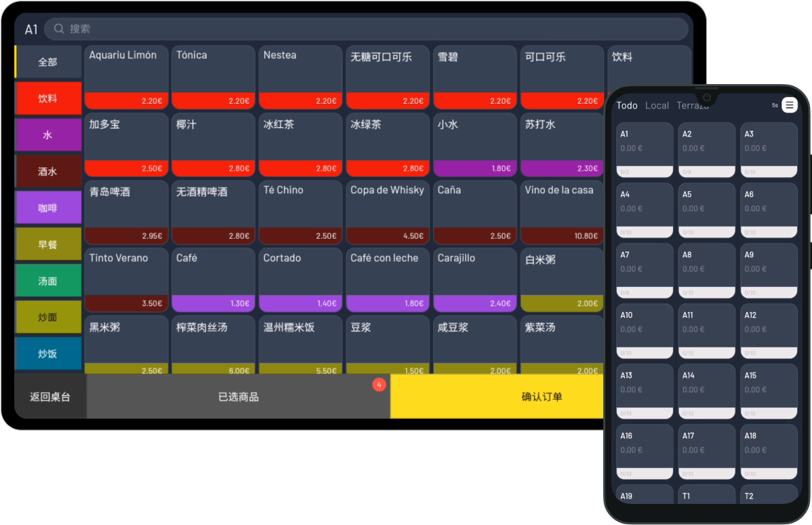The height and width of the screenshot is (525, 812).
Task: Switch to the Todo tab on phone
Action: click(x=626, y=106)
